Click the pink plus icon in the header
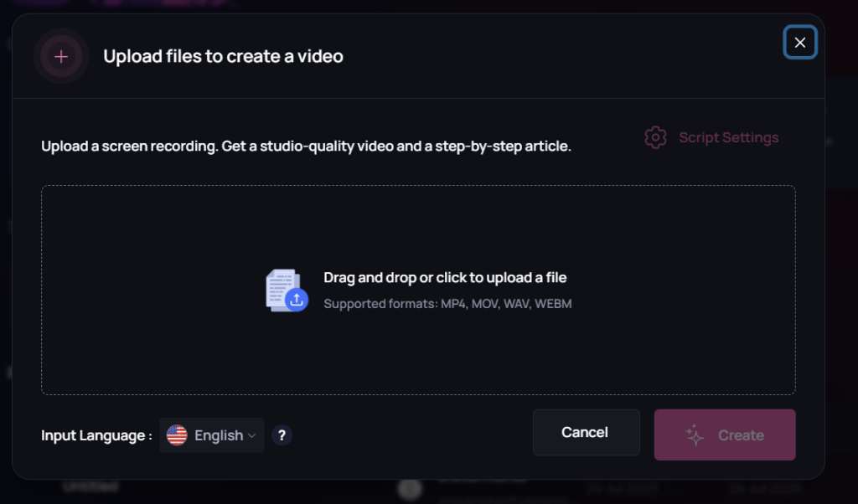This screenshot has height=504, width=858. [61, 56]
